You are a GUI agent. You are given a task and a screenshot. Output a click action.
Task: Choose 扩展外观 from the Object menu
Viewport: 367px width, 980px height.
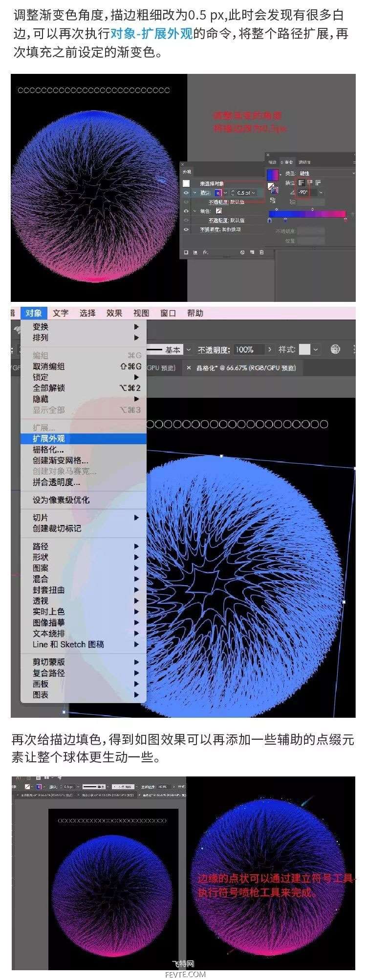(49, 439)
